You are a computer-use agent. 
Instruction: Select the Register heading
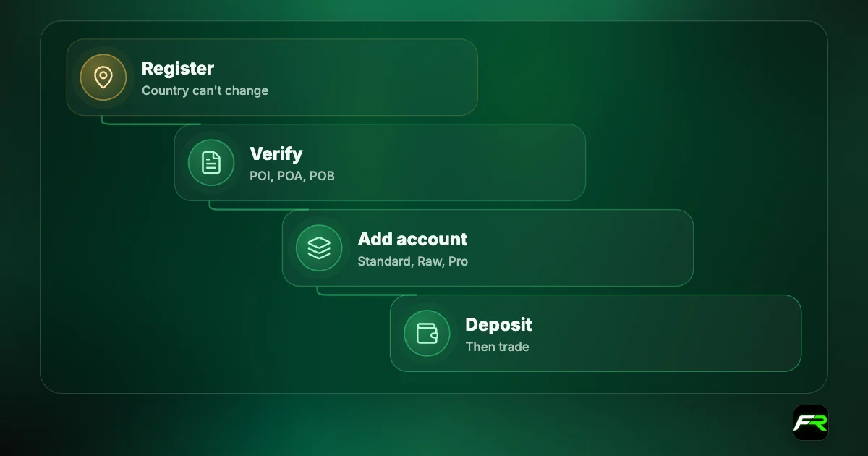click(x=178, y=69)
